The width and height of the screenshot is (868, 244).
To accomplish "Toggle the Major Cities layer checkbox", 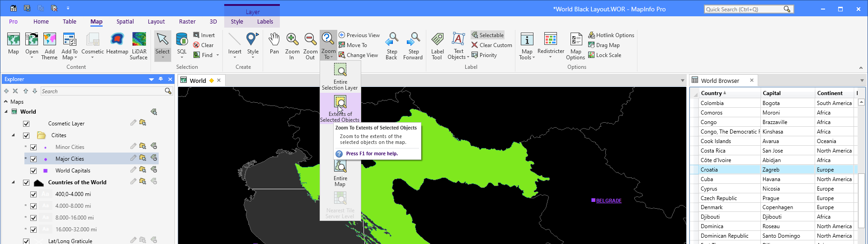I will pos(33,159).
